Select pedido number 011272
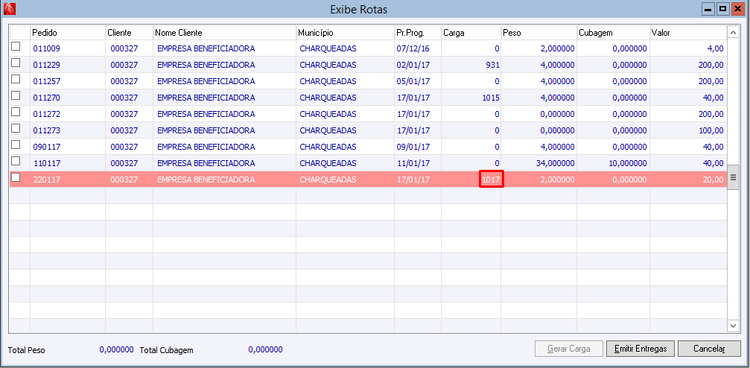 (x=46, y=114)
